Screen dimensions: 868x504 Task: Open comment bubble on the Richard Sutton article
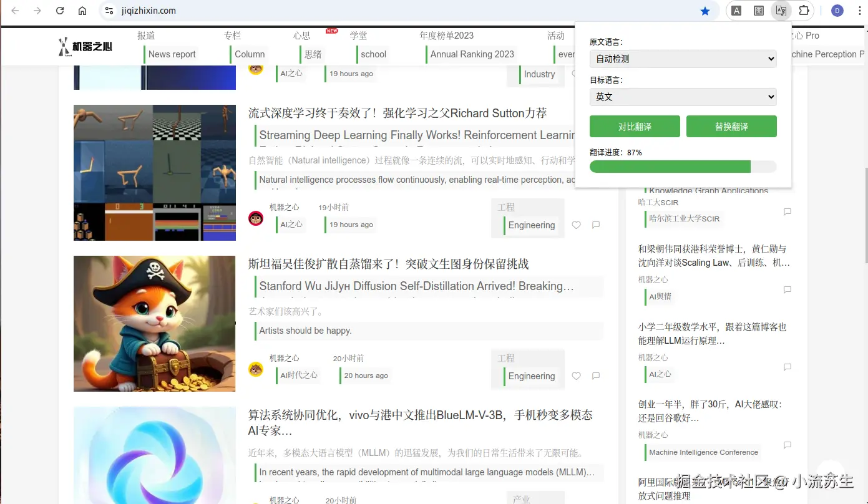click(595, 225)
